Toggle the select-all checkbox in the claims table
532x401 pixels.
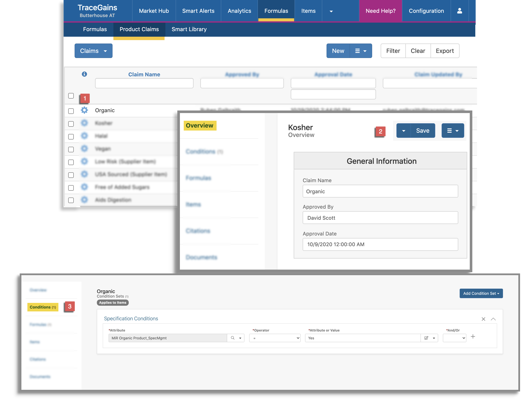click(x=71, y=96)
